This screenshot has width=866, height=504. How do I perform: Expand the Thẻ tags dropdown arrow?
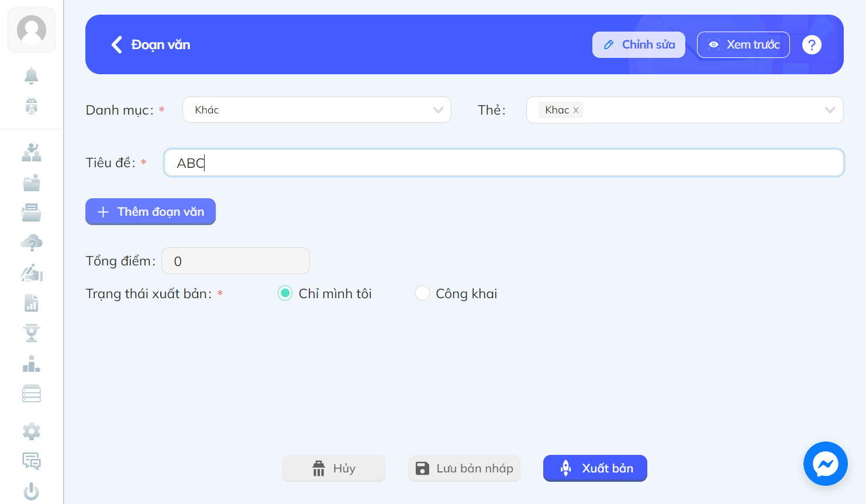click(x=829, y=110)
